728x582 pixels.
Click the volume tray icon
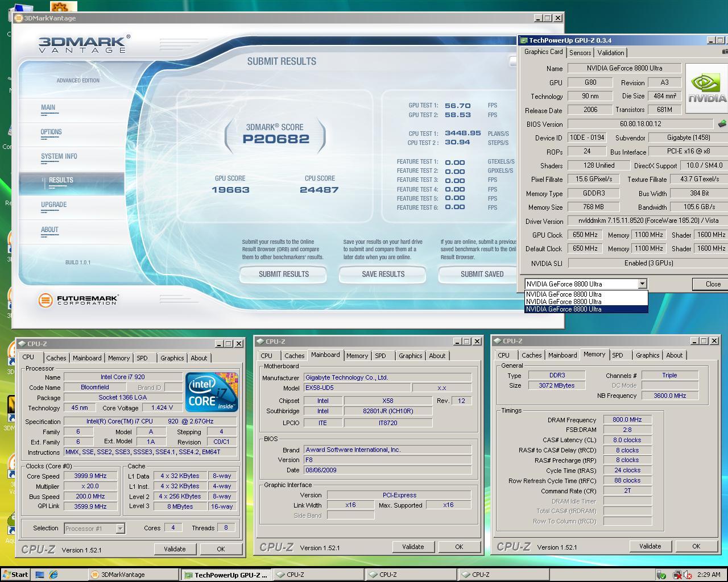(x=688, y=575)
